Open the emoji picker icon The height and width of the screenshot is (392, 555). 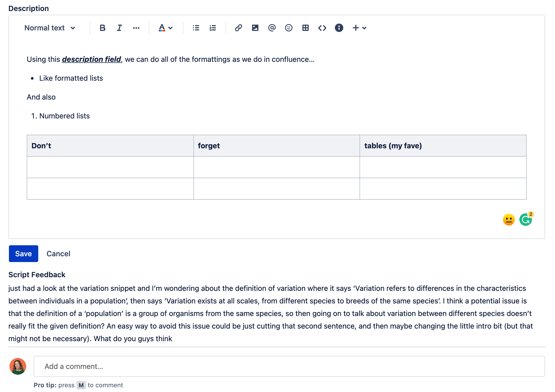click(x=289, y=28)
